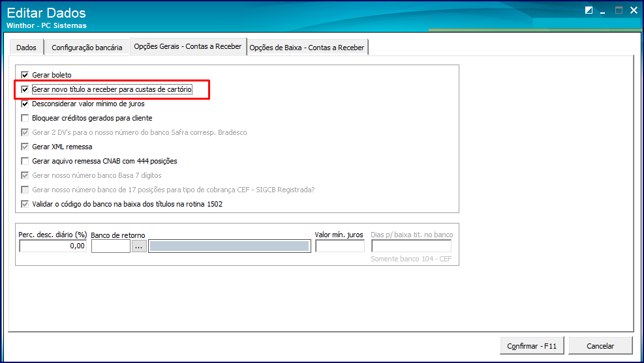
Task: Enable Bloquear créditos gerados para cliente
Action: (x=25, y=118)
